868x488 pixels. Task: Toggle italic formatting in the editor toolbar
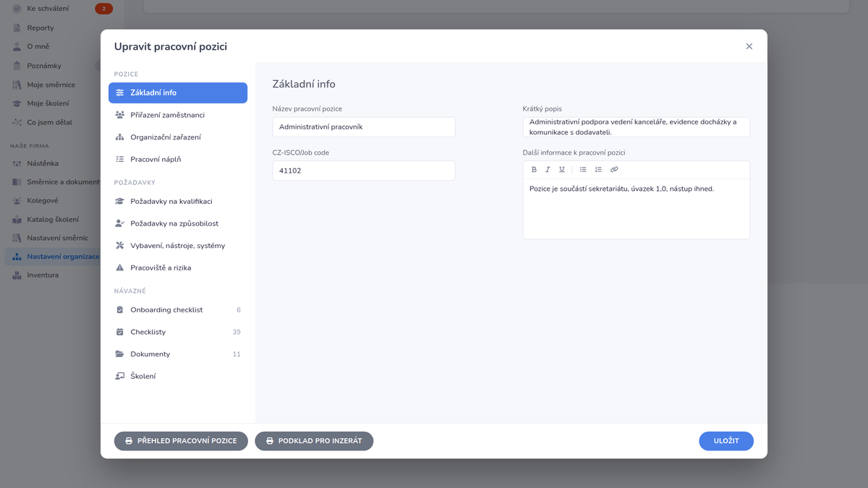click(548, 170)
